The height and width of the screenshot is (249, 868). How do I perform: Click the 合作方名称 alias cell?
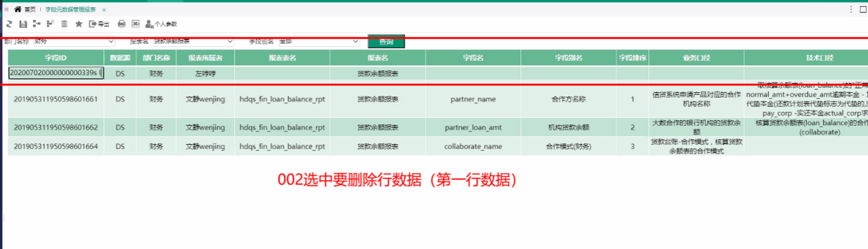(x=568, y=99)
